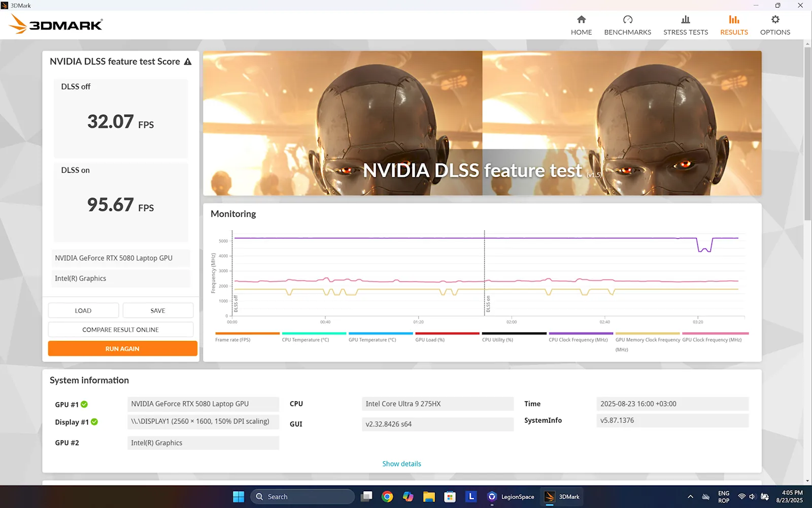Screen dimensions: 812x508
Task: Open Microsoft Store from taskbar
Action: tap(450, 496)
